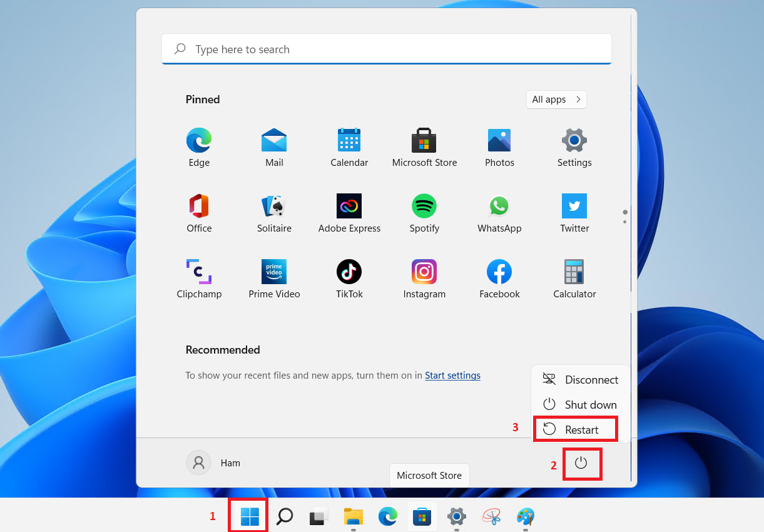Viewport: 764px width, 532px height.
Task: Click the Power button in Start menu
Action: pyautogui.click(x=581, y=463)
